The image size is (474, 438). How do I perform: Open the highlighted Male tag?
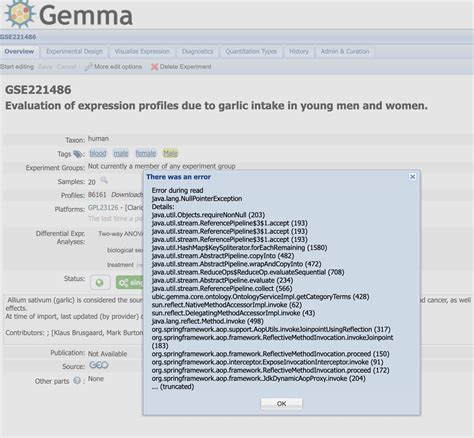pyautogui.click(x=170, y=153)
